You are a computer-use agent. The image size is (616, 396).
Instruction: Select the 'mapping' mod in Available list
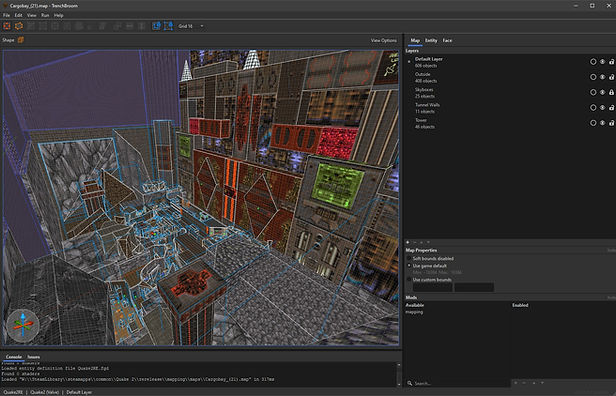pyautogui.click(x=414, y=312)
